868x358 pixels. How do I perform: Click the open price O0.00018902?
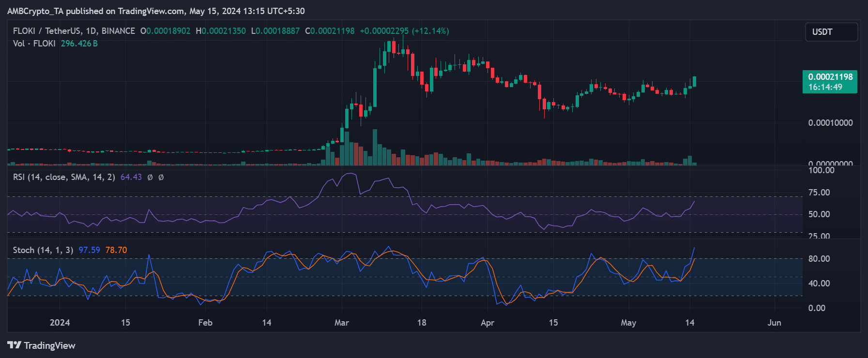165,31
